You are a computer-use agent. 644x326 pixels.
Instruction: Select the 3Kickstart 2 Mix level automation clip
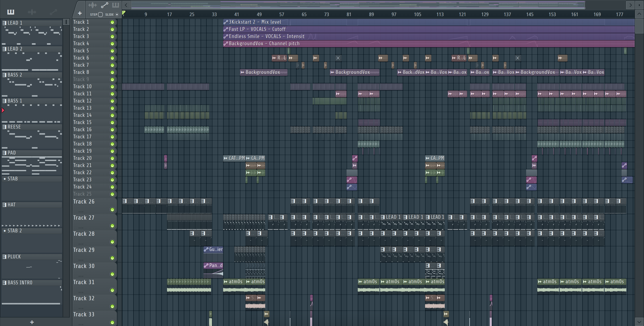pyautogui.click(x=429, y=22)
